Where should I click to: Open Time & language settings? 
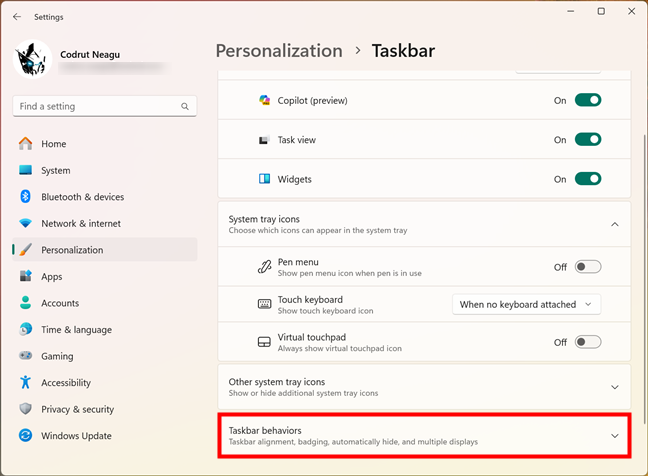coord(105,329)
